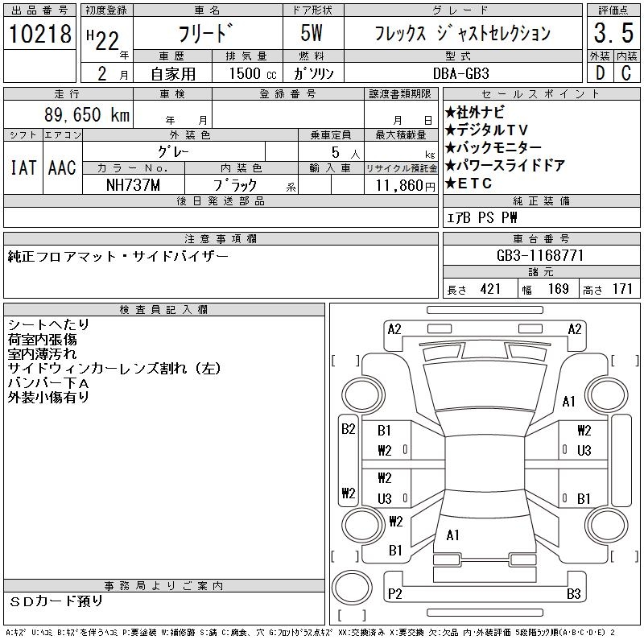Select the exterior color グレー

(173, 152)
